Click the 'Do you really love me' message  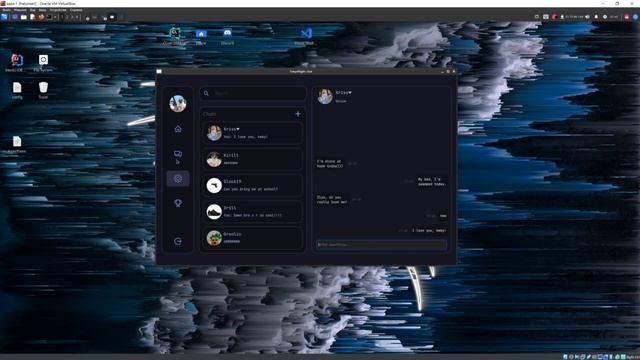332,200
